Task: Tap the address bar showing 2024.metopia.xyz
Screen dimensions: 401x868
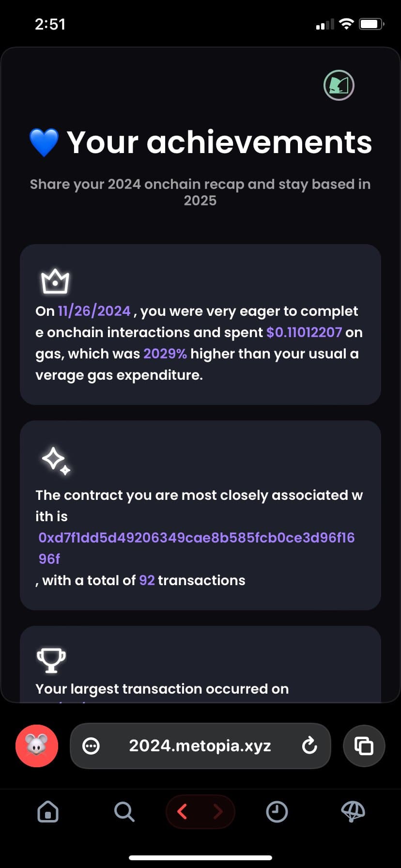Action: [200, 746]
